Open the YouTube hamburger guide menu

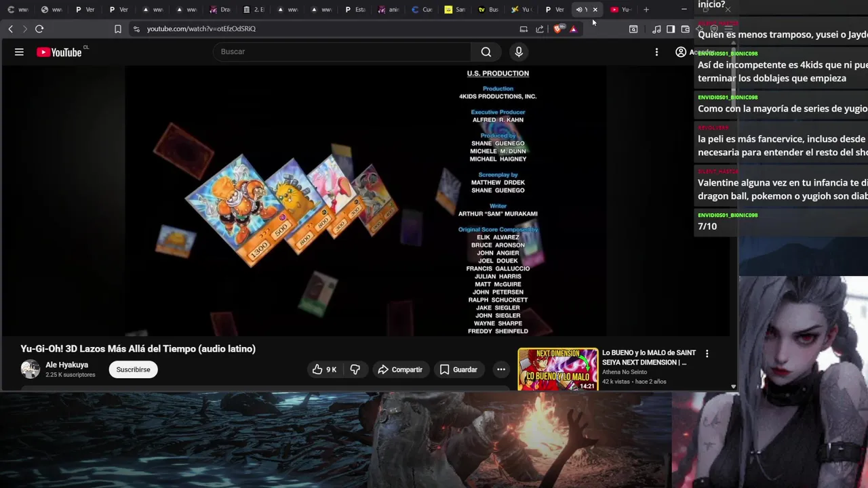pos(19,52)
